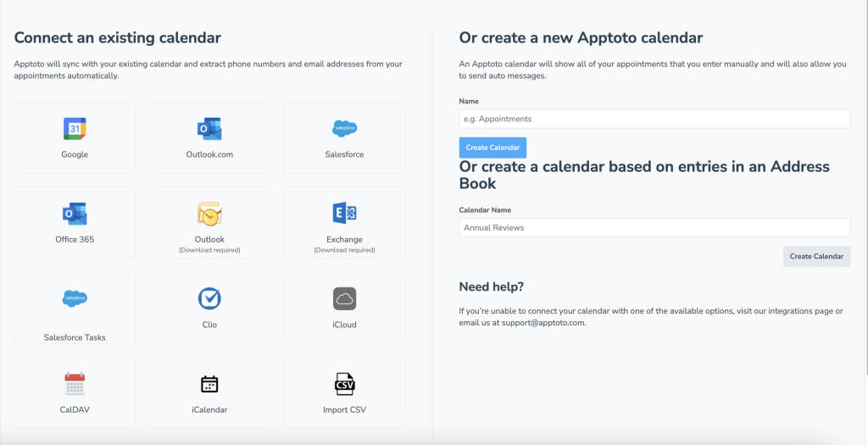Click "(Download required)" under Outlook
This screenshot has height=445, width=868.
[209, 250]
